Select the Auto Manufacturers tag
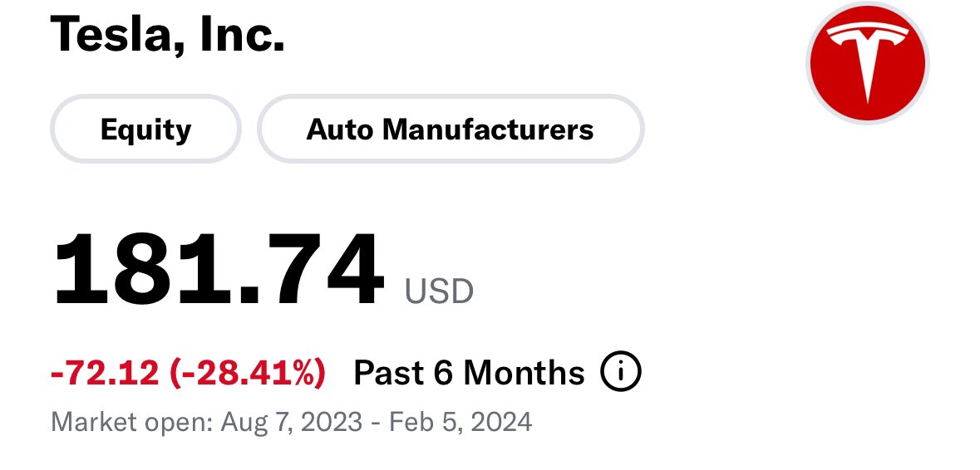 [x=450, y=130]
